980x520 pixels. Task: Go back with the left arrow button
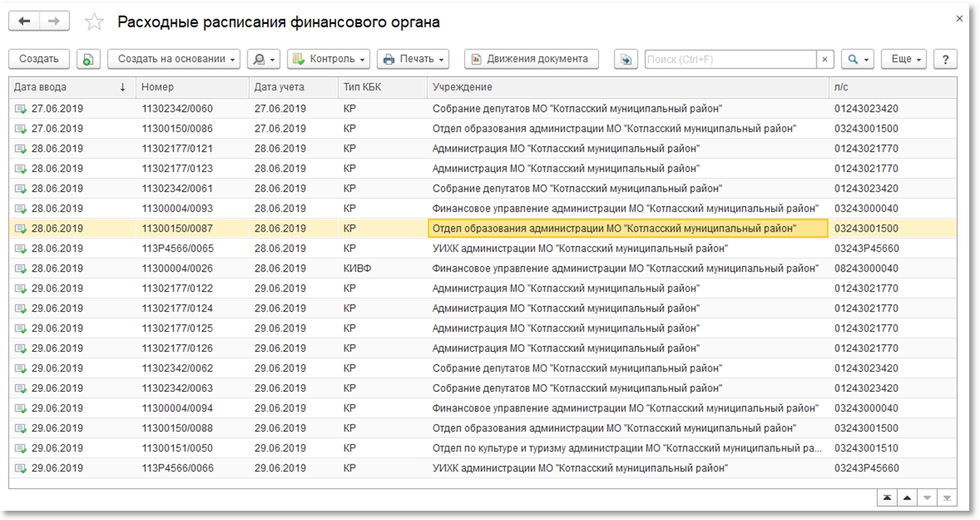(x=25, y=22)
